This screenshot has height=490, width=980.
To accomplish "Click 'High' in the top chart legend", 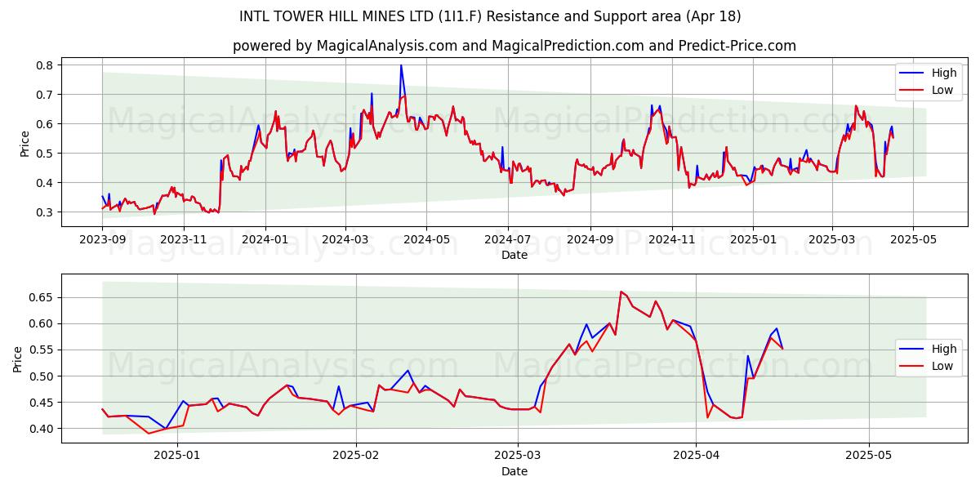I will pyautogui.click(x=943, y=73).
